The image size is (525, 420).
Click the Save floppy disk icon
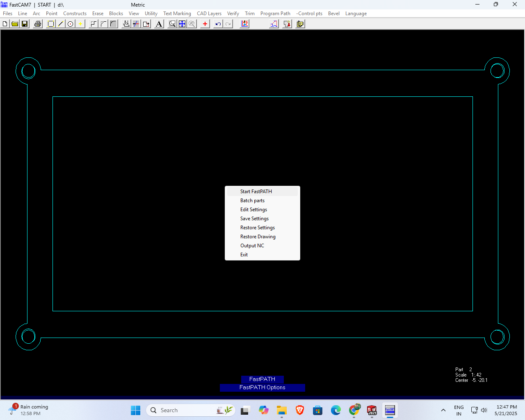25,24
